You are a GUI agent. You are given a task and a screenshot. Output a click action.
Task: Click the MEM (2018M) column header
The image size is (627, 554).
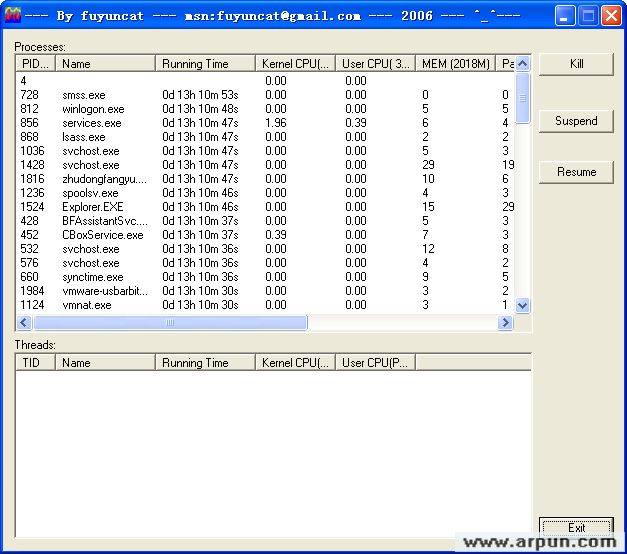pyautogui.click(x=454, y=64)
